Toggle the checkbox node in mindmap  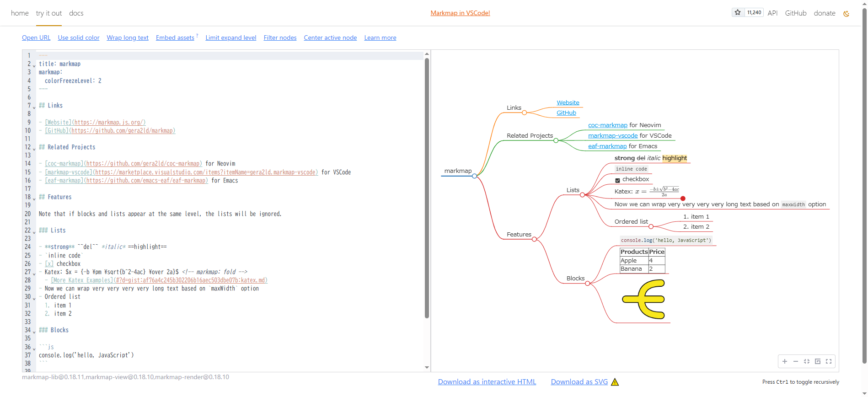(617, 180)
